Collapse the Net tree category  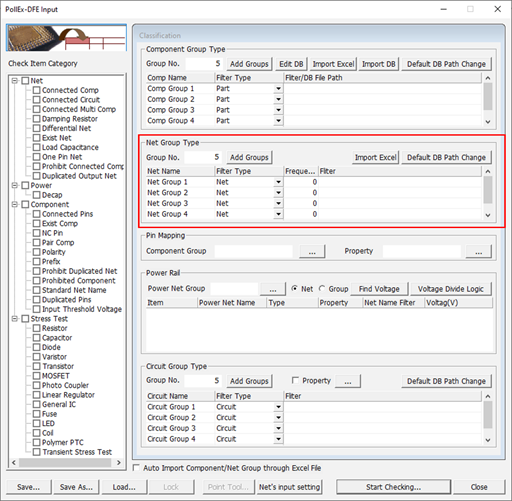[x=15, y=81]
